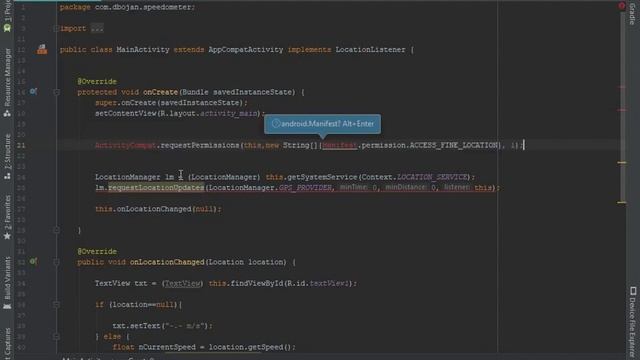The height and width of the screenshot is (360, 640).
Task: Click the red error indicator at the editor's top right
Action: click(x=622, y=6)
